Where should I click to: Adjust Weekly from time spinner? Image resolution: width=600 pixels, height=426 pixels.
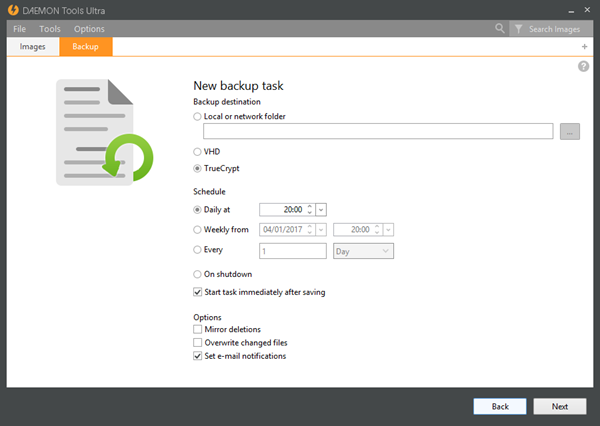377,230
